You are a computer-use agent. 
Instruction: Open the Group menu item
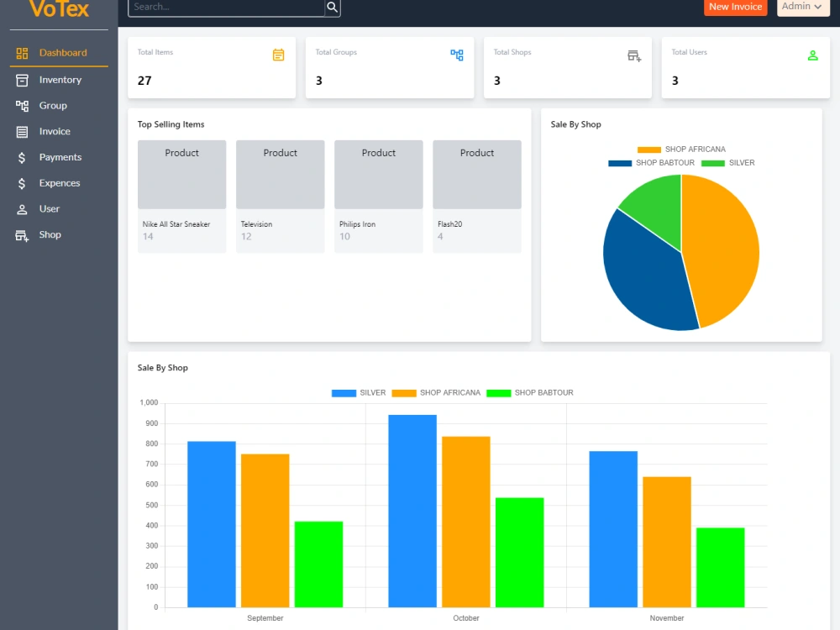(59, 106)
